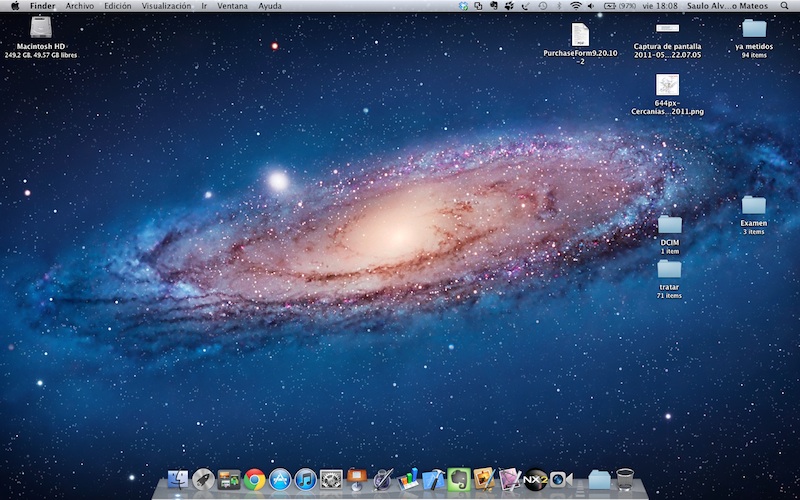The image size is (800, 500).
Task: Open Pages ink-pen icon in Dock
Action: [383, 480]
